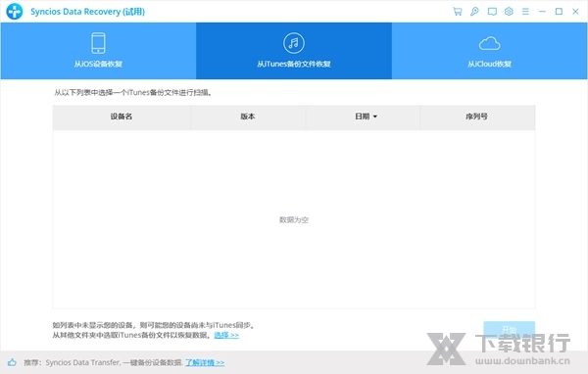The height and width of the screenshot is (374, 588).
Task: Click the 开始 button
Action: coord(509,330)
